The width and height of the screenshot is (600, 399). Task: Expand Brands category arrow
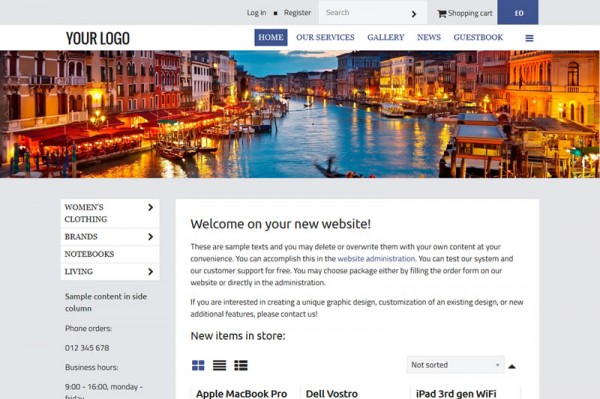pos(150,237)
